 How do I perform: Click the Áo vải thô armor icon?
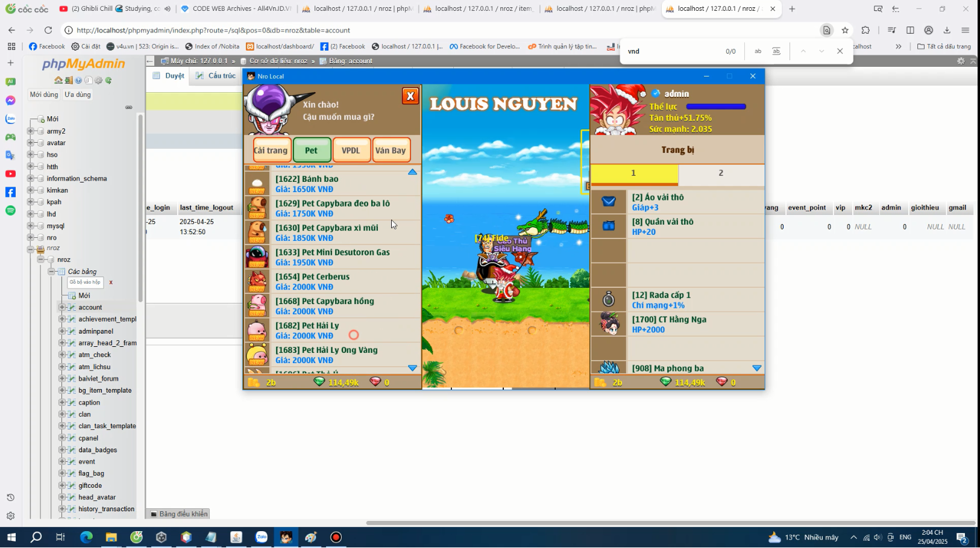[x=609, y=202]
